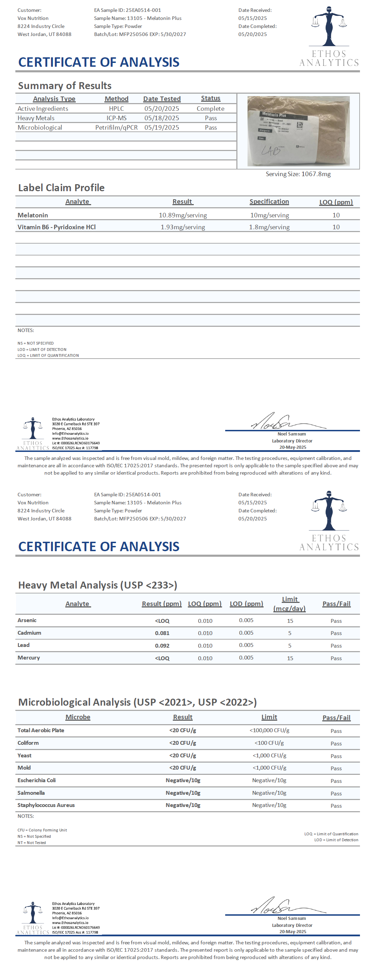376x980 pixels.
Task: Click the Limit (mcg/day) column header
Action: tap(290, 604)
